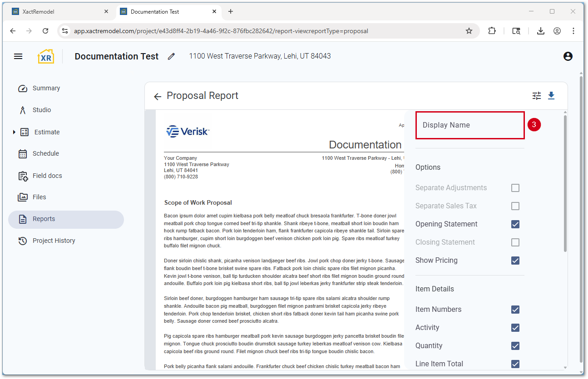The height and width of the screenshot is (379, 588).
Task: Bookmark this page with the star icon
Action: 469,31
